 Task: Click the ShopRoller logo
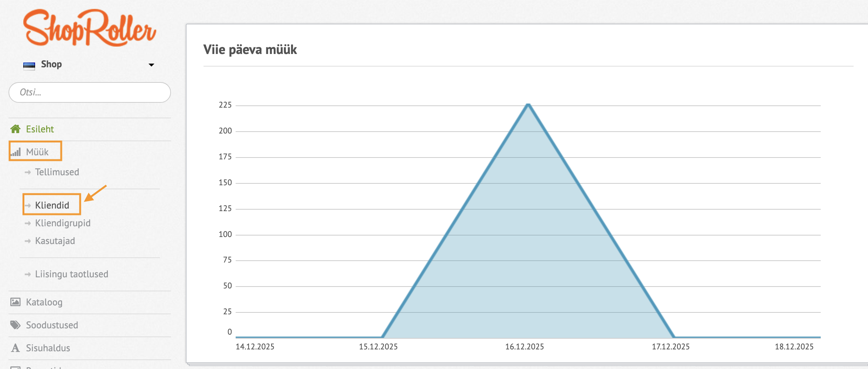click(89, 28)
